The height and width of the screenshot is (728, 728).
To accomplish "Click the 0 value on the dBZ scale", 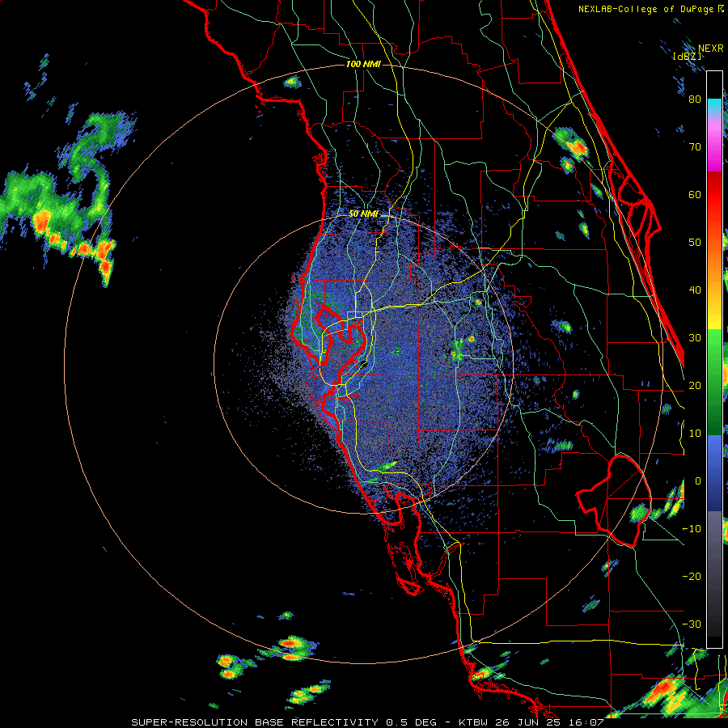I will pyautogui.click(x=698, y=481).
